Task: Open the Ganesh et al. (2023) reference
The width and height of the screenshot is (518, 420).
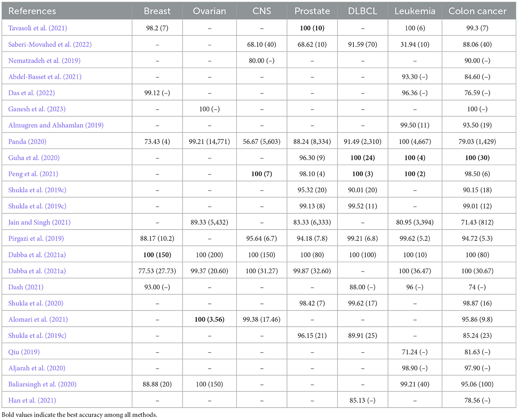Action: [x=37, y=109]
